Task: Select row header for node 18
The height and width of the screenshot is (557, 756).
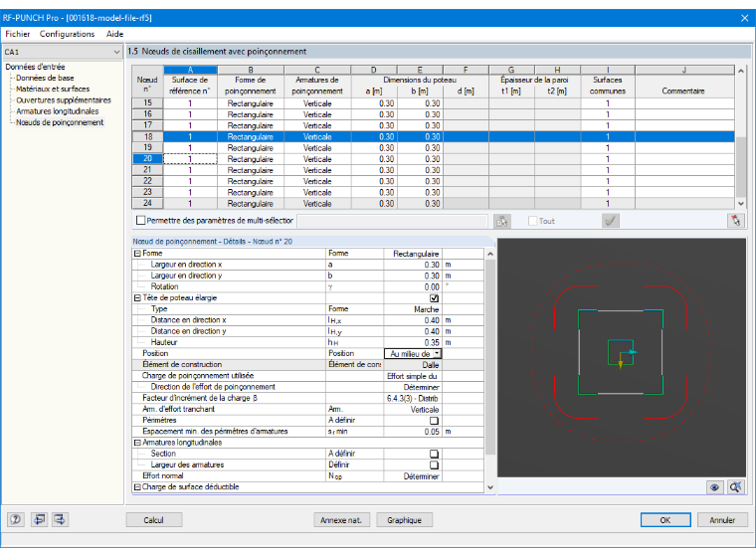Action: tap(147, 137)
